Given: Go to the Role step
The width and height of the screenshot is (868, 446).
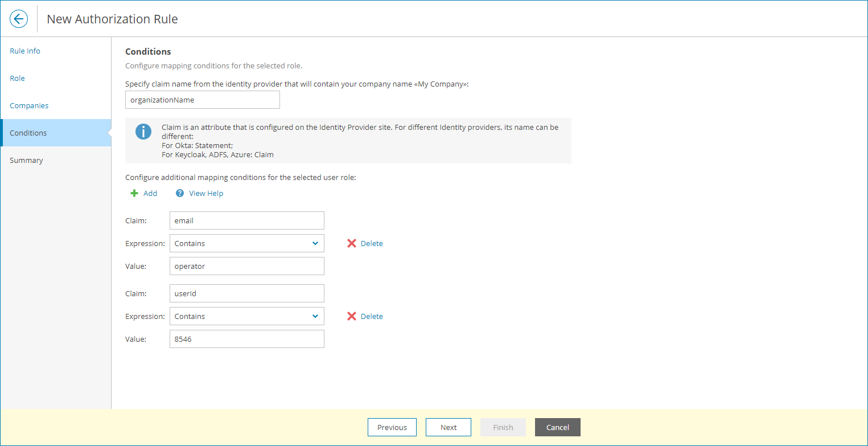Looking at the screenshot, I should pos(18,78).
